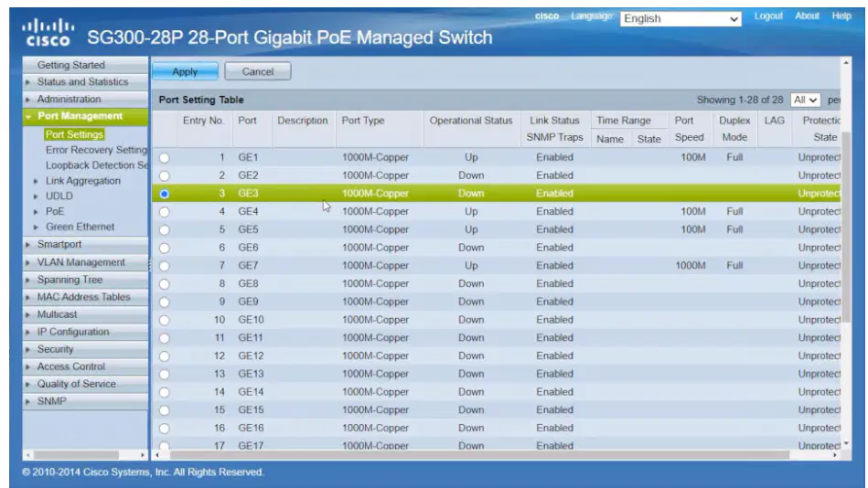Click the Cisco logo in the header

(48, 32)
